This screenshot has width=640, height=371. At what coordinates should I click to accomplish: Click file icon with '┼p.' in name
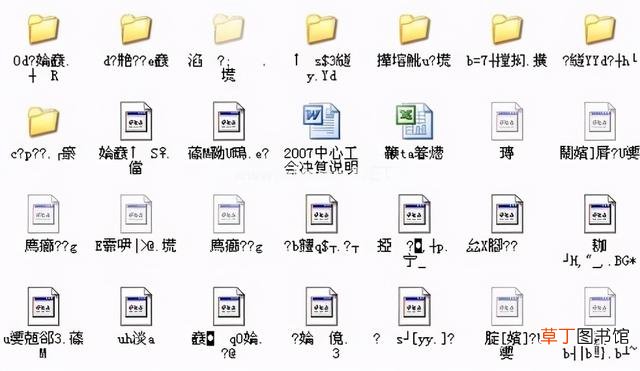(414, 214)
